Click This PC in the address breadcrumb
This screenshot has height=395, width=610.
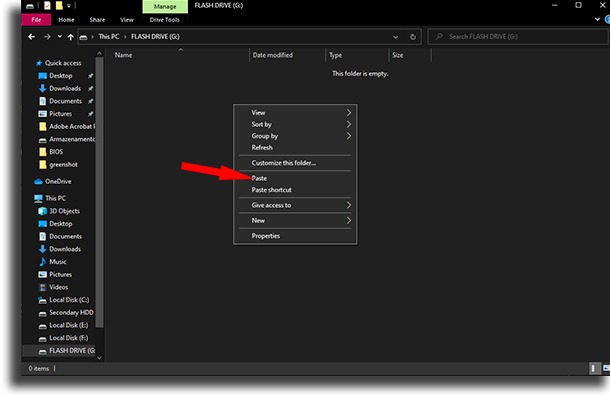109,37
